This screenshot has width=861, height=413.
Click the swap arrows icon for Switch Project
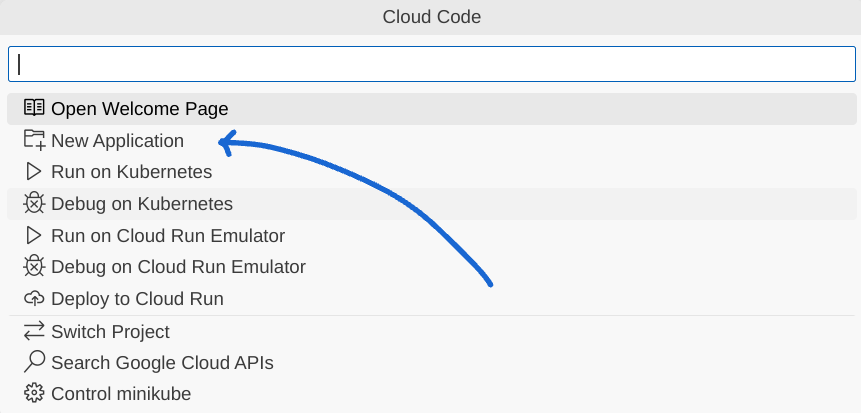coord(35,331)
